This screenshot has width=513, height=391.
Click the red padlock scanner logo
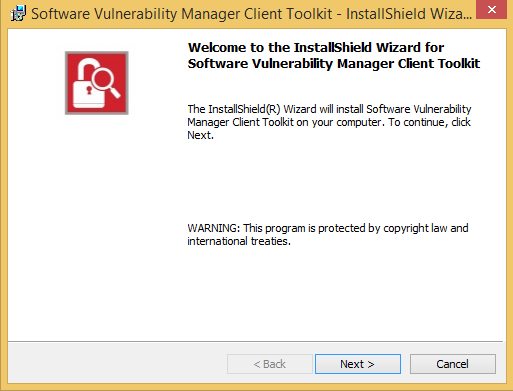point(97,83)
